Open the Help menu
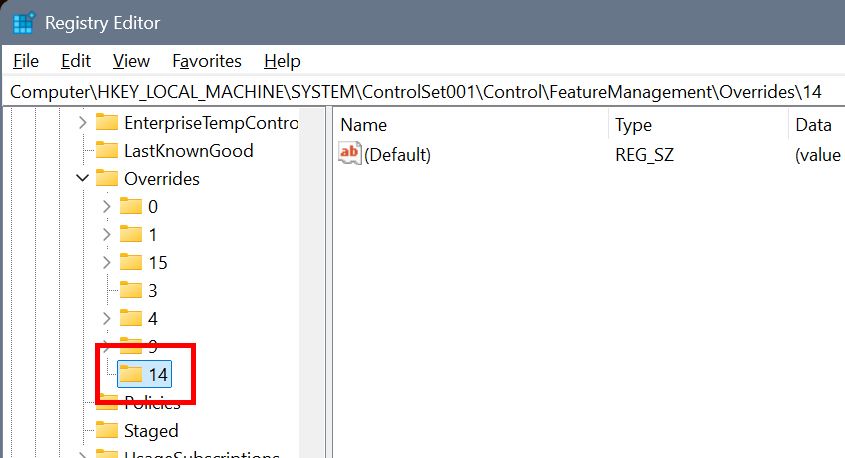Viewport: 845px width, 458px height. tap(282, 61)
